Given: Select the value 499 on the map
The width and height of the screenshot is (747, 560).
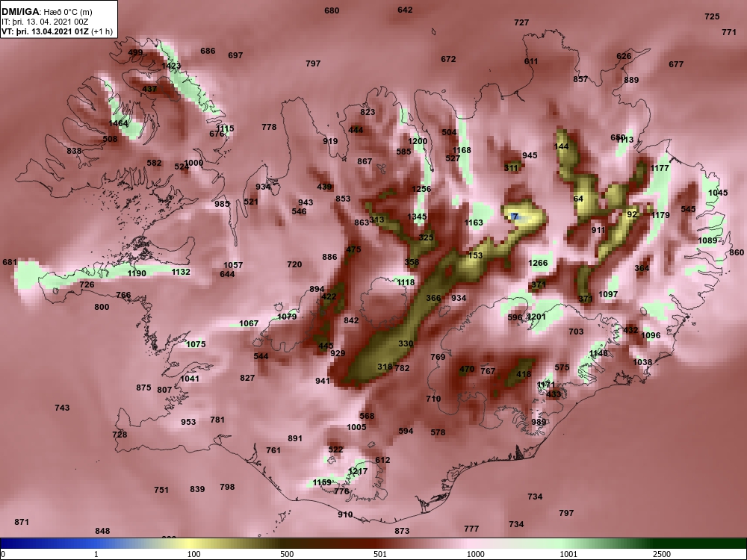Looking at the screenshot, I should click(x=135, y=52).
